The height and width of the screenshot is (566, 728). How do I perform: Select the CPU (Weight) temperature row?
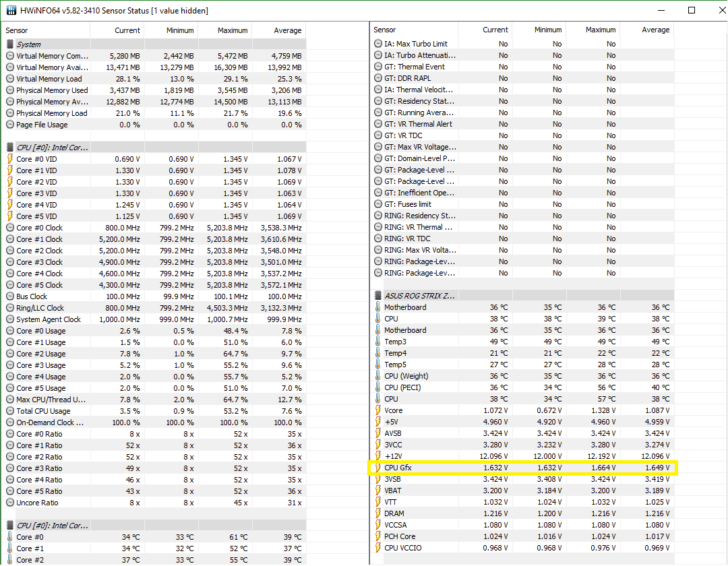pyautogui.click(x=522, y=376)
